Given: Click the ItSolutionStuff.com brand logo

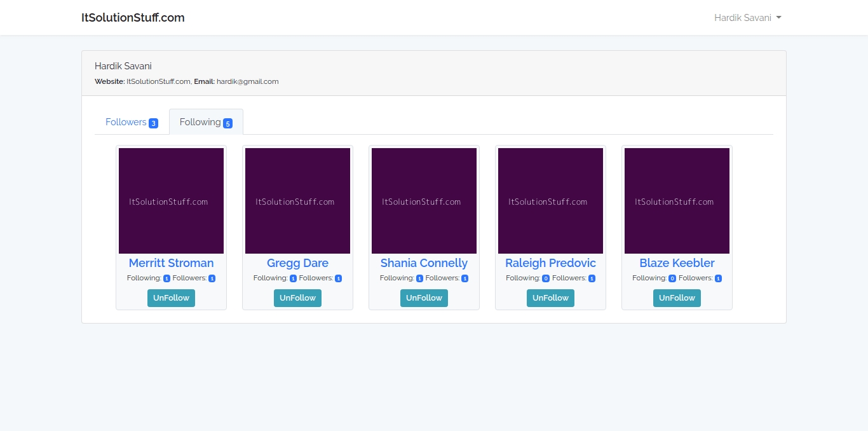Looking at the screenshot, I should click(133, 18).
